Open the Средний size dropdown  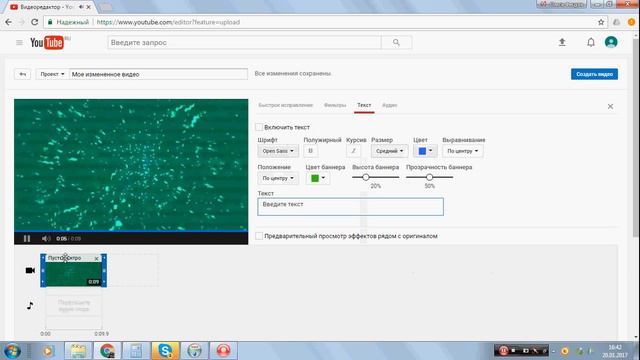coord(389,151)
